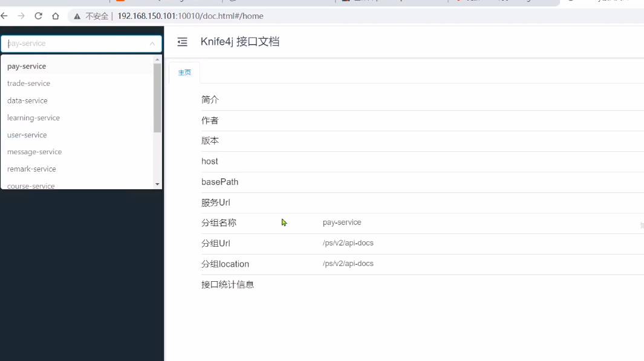Click the 接口统计信息 row label
The height and width of the screenshot is (361, 644).
point(227,285)
